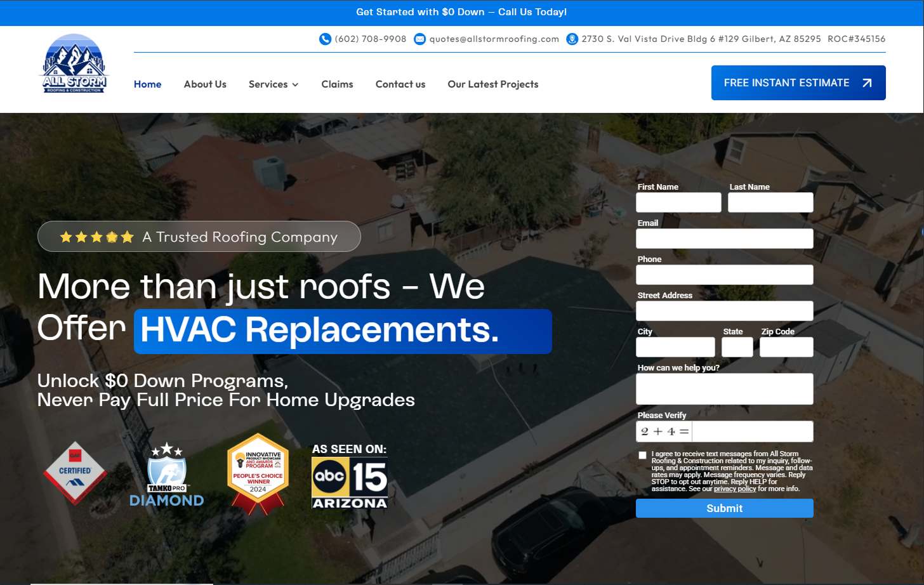Click the TAMKO Pro Diamond badge
Image resolution: width=924 pixels, height=585 pixels.
167,475
